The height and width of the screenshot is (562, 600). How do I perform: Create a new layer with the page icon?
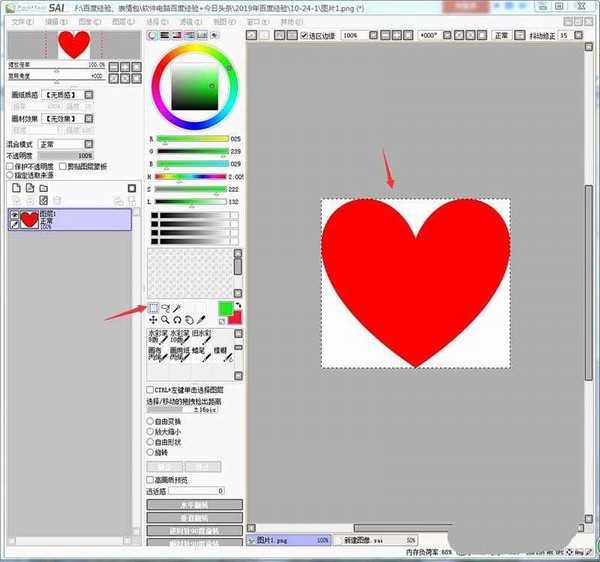click(x=16, y=188)
